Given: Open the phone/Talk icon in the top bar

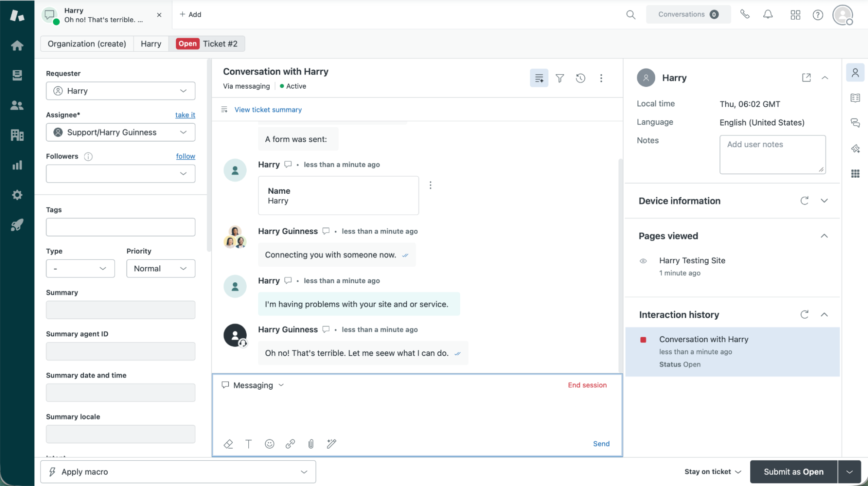Looking at the screenshot, I should (745, 14).
